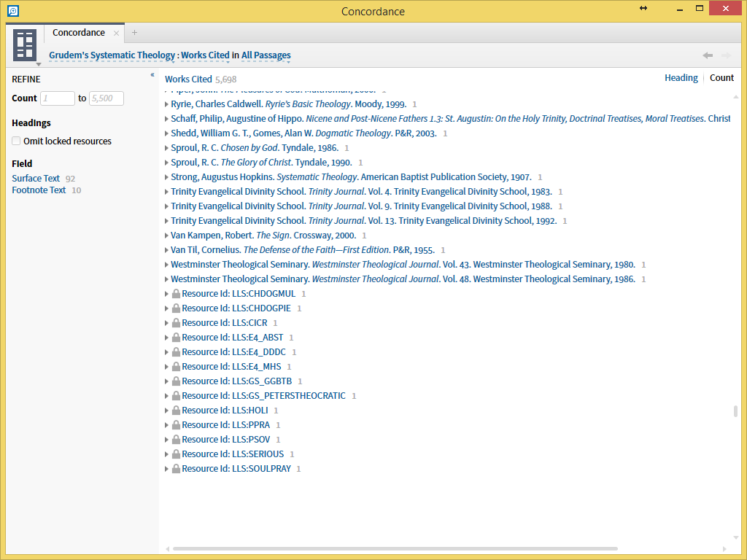Image resolution: width=747 pixels, height=560 pixels.
Task: Open Van Til Defense of the Faith link
Action: click(x=303, y=250)
